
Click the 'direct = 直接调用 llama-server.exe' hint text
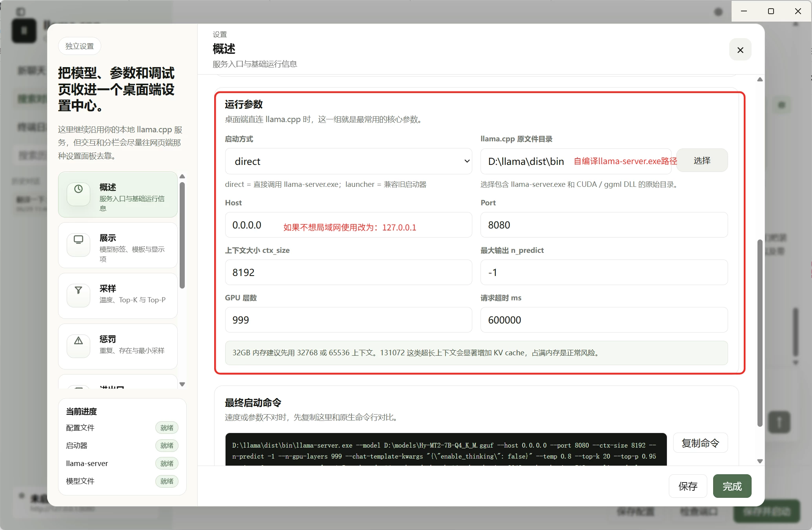326,185
